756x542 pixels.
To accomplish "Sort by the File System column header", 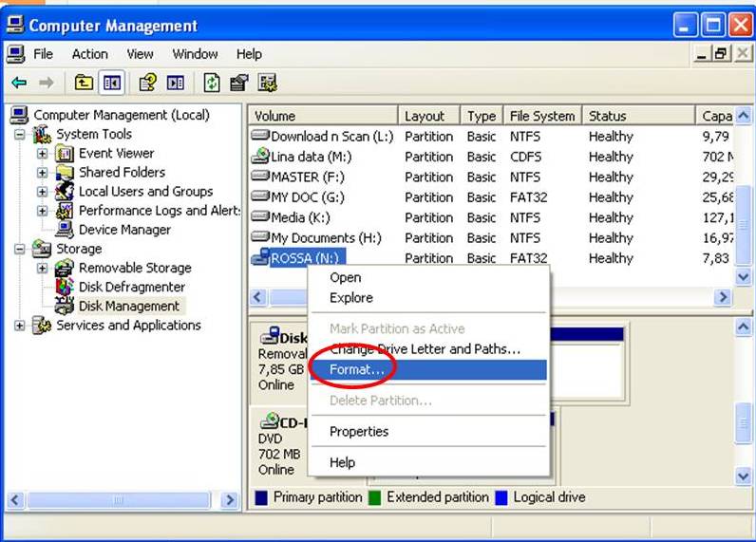I will (542, 116).
